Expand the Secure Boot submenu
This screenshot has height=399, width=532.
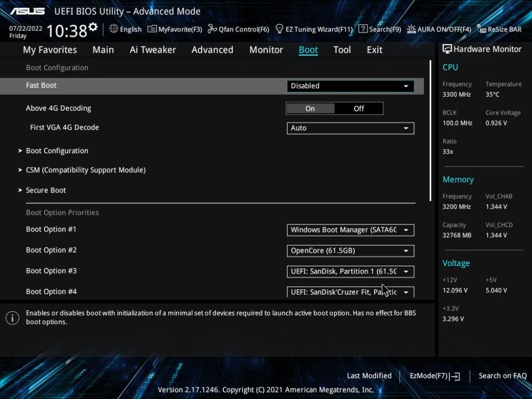46,190
